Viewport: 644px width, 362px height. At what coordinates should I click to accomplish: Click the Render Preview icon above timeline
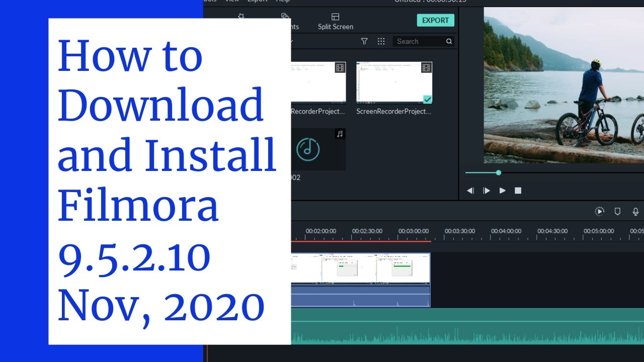click(599, 212)
